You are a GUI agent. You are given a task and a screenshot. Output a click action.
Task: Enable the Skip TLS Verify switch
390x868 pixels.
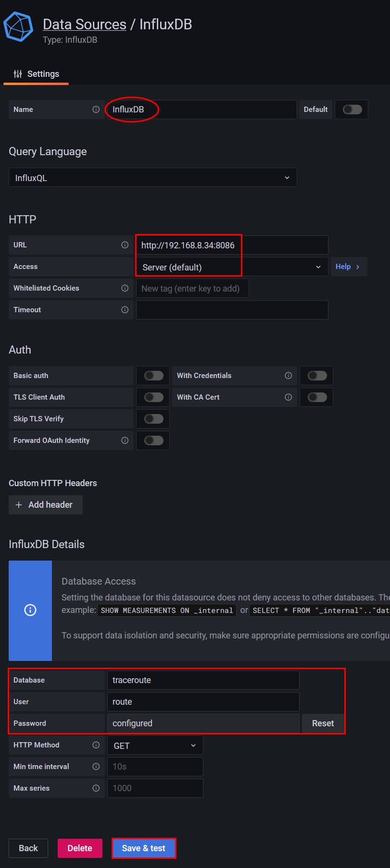[154, 419]
